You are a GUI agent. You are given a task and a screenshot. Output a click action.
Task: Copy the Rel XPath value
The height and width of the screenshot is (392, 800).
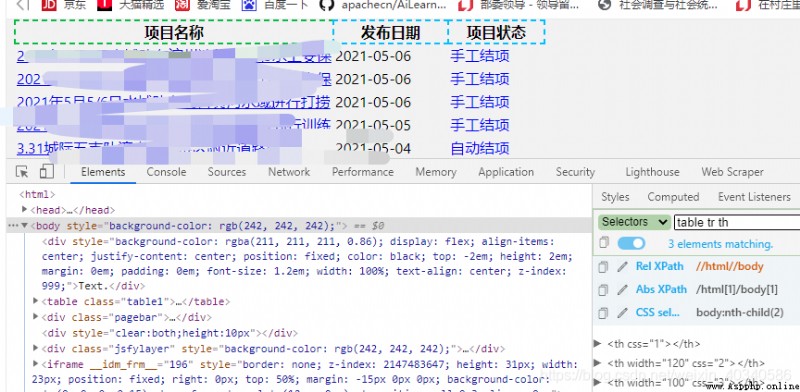pyautogui.click(x=603, y=266)
